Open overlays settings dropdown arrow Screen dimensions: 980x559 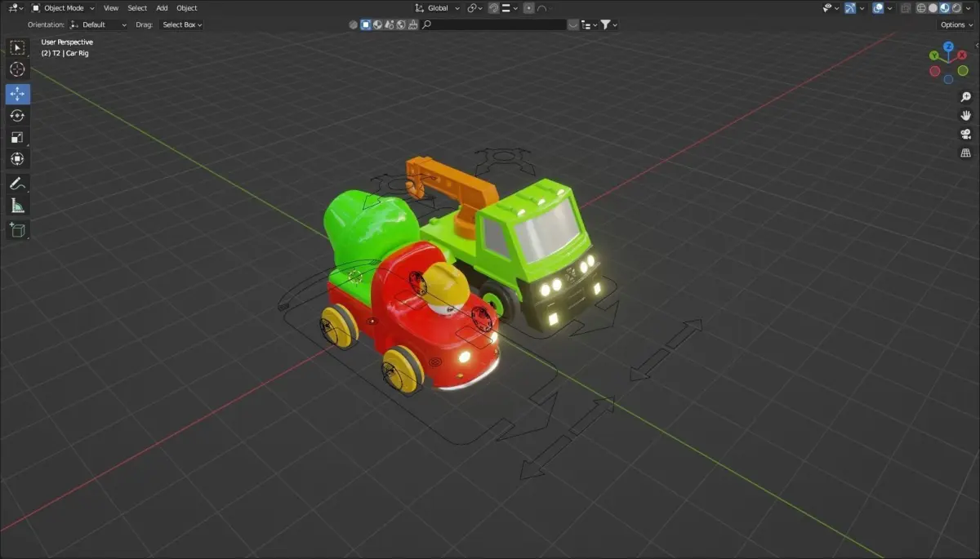coord(889,8)
